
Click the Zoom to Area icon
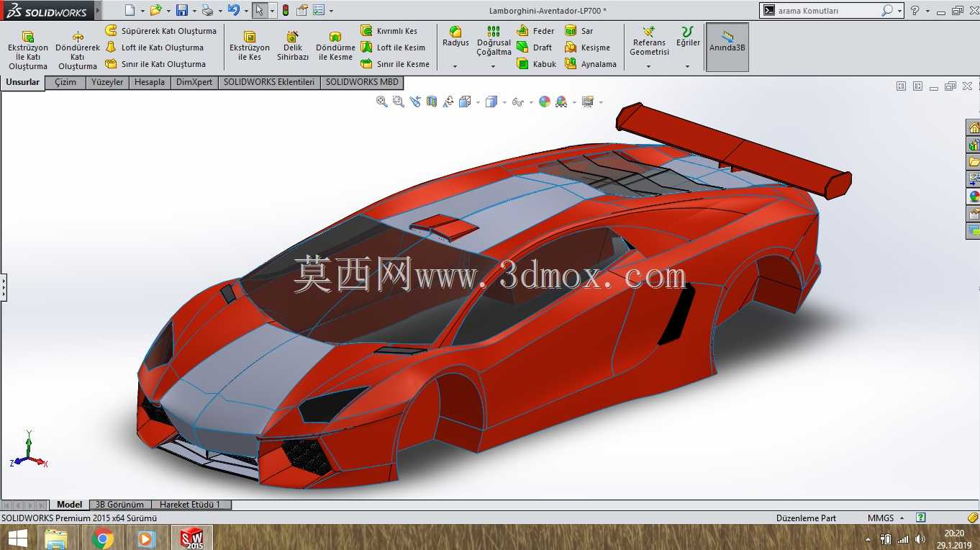click(x=399, y=102)
